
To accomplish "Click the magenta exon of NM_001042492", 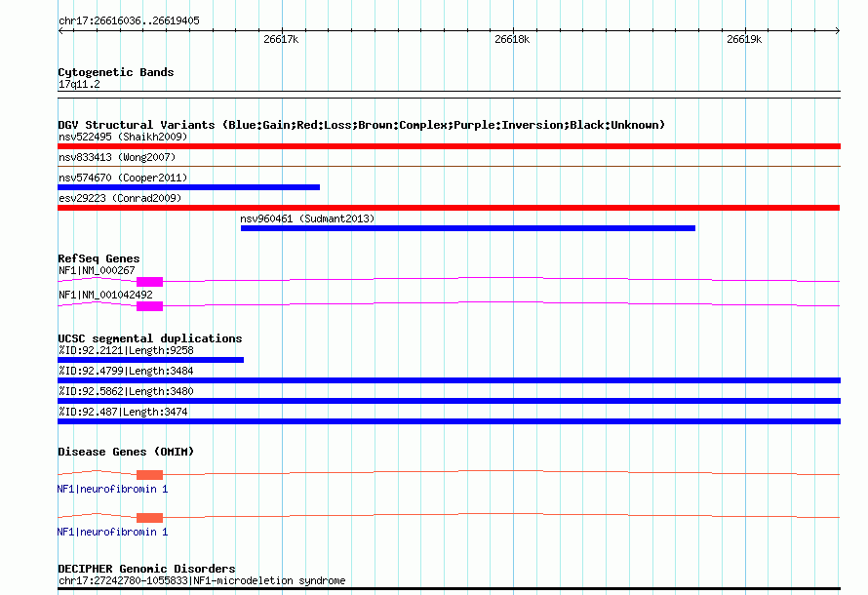I will tap(149, 306).
